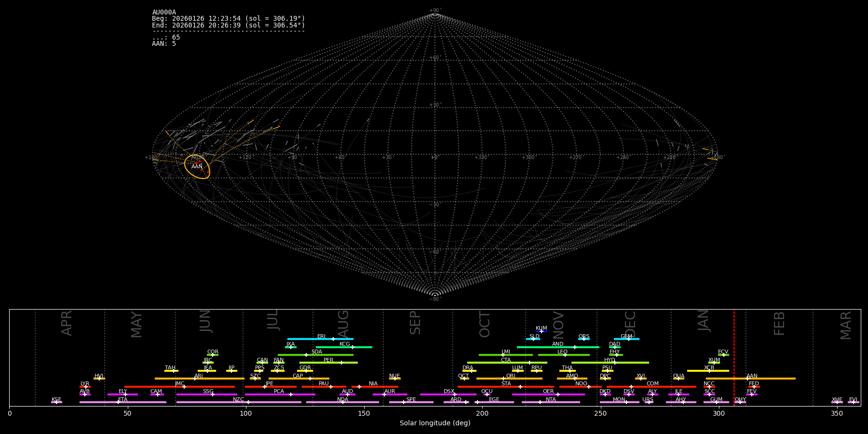Click the 'AAN: 5' count in header

coord(164,44)
